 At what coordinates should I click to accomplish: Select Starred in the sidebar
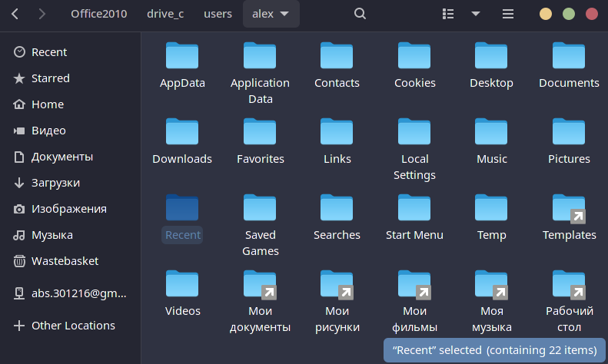coord(50,78)
